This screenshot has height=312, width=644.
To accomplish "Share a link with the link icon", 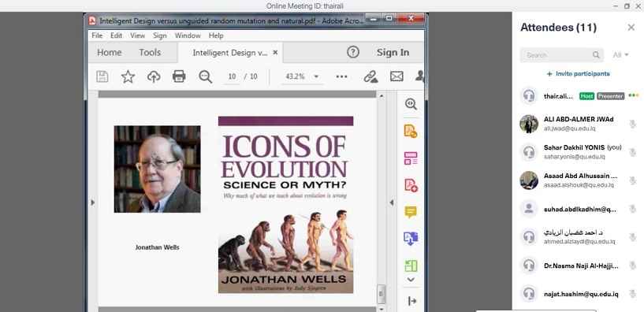I will (x=370, y=76).
